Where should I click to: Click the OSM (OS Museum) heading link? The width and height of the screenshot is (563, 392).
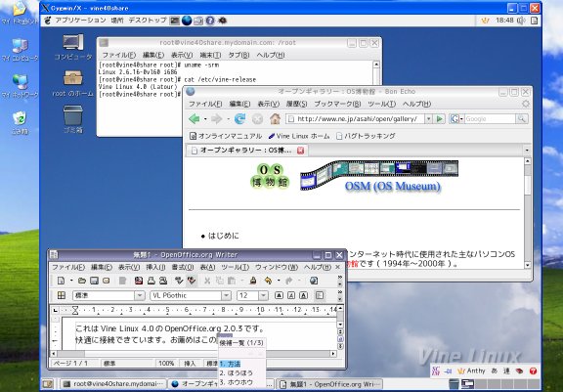coord(393,187)
